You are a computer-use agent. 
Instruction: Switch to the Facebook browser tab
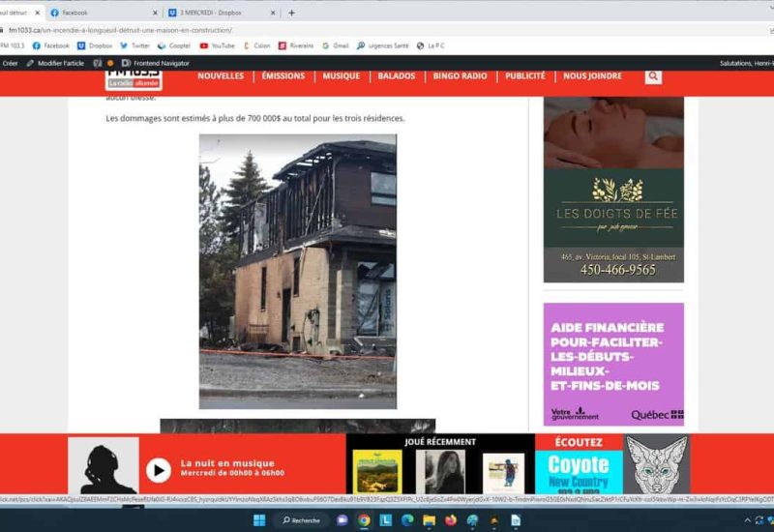point(95,13)
